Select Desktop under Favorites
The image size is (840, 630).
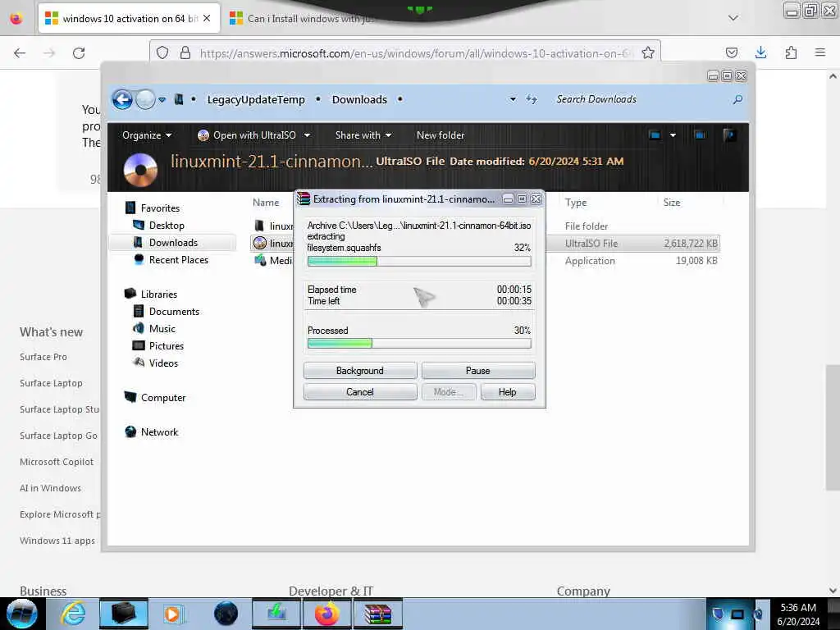(x=167, y=226)
